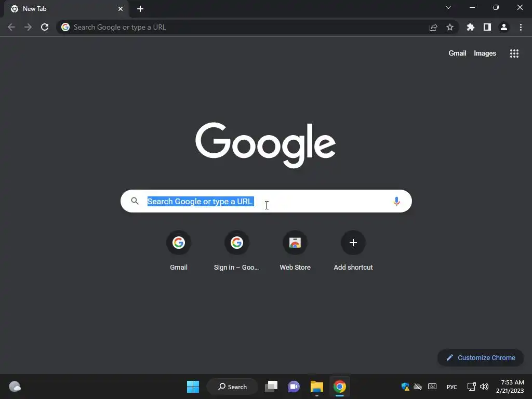Click the Google logo
The height and width of the screenshot is (399, 532).
click(265, 145)
